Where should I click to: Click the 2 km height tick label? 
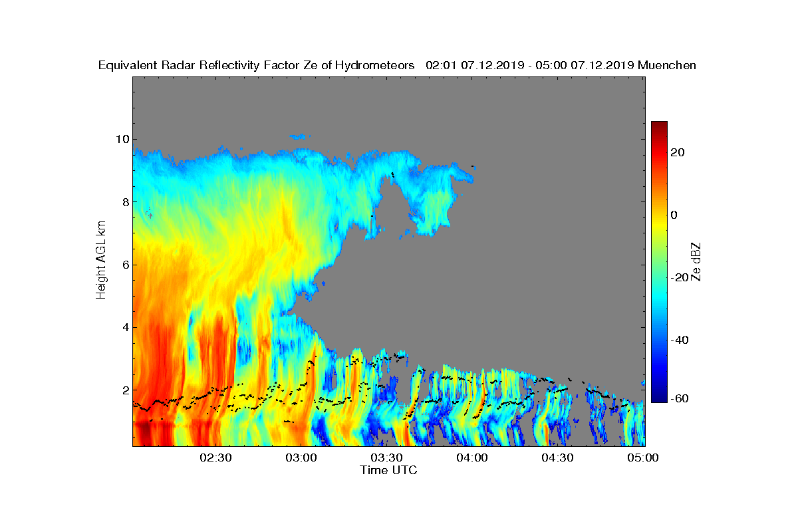pyautogui.click(x=124, y=390)
